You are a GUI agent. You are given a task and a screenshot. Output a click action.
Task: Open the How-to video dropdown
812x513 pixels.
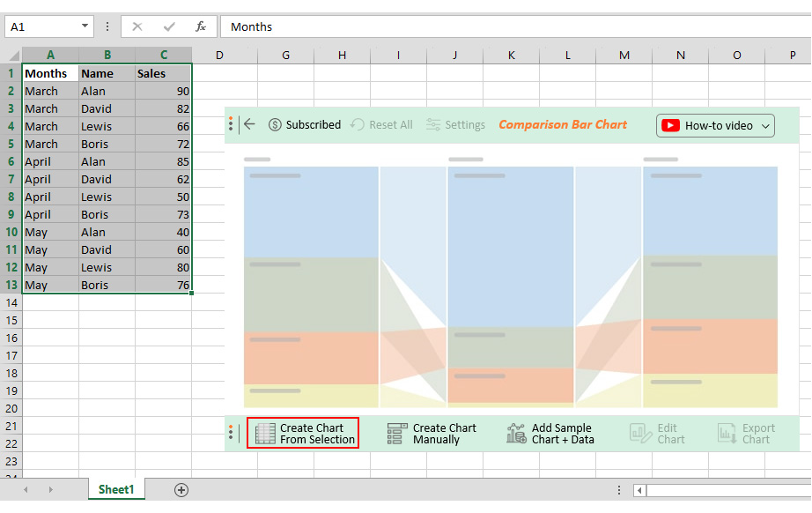point(715,125)
